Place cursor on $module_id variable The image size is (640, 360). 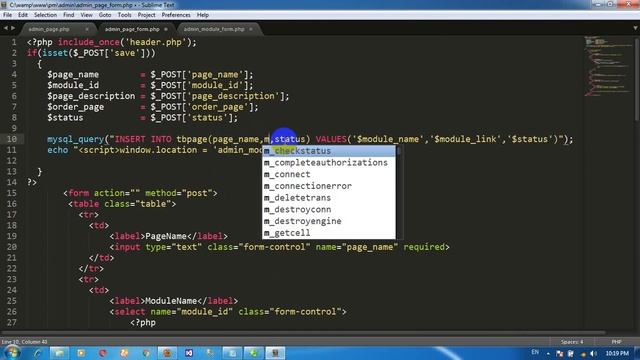pyautogui.click(x=73, y=85)
